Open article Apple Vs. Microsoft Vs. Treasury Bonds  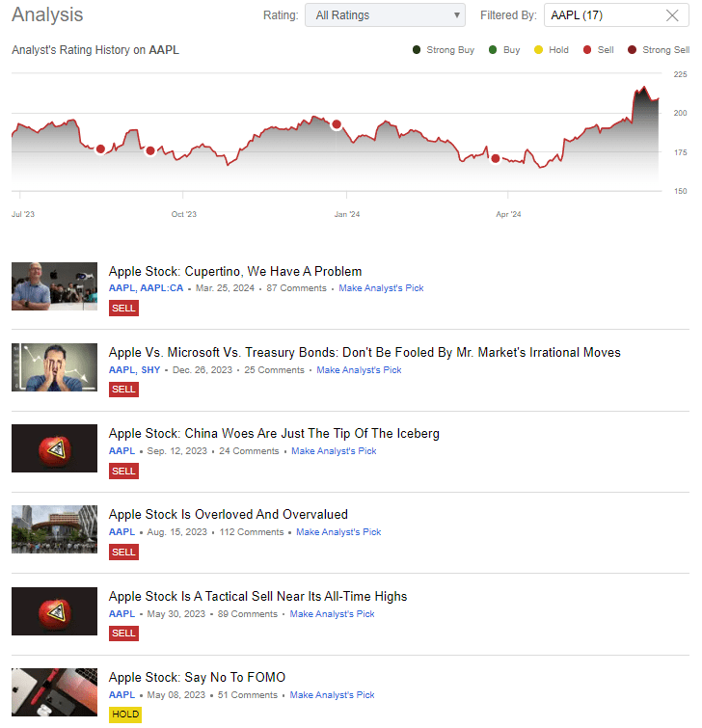point(364,352)
